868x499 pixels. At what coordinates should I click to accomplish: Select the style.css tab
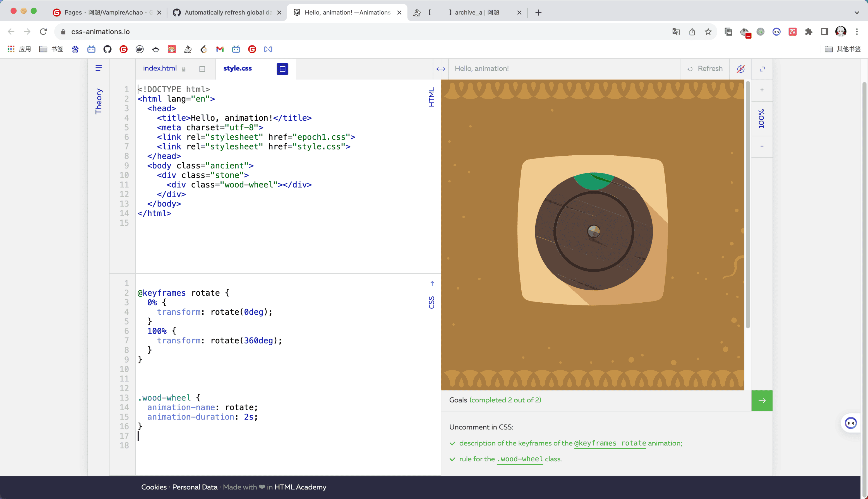point(237,68)
